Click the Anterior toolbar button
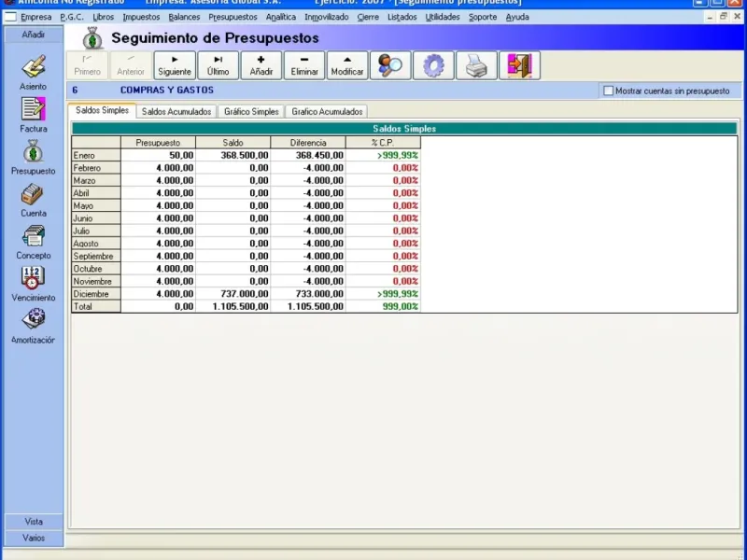Viewport: 747px width, 560px height. (131, 65)
